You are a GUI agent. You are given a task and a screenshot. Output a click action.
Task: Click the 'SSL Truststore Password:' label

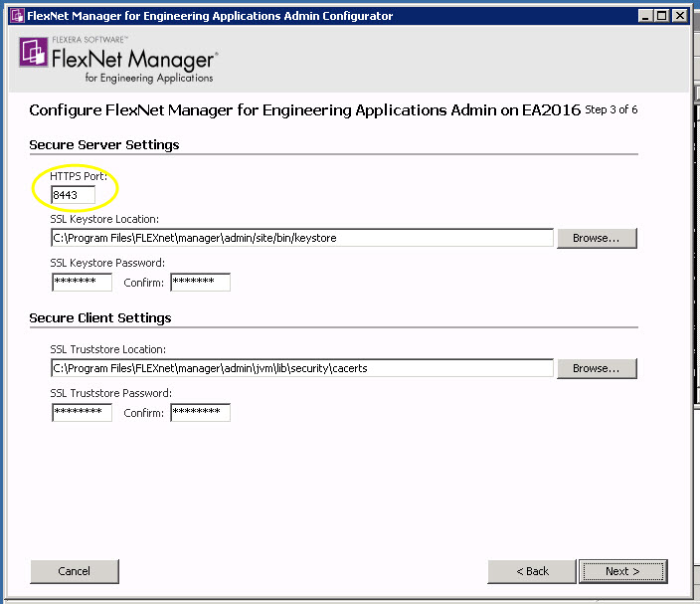[110, 393]
